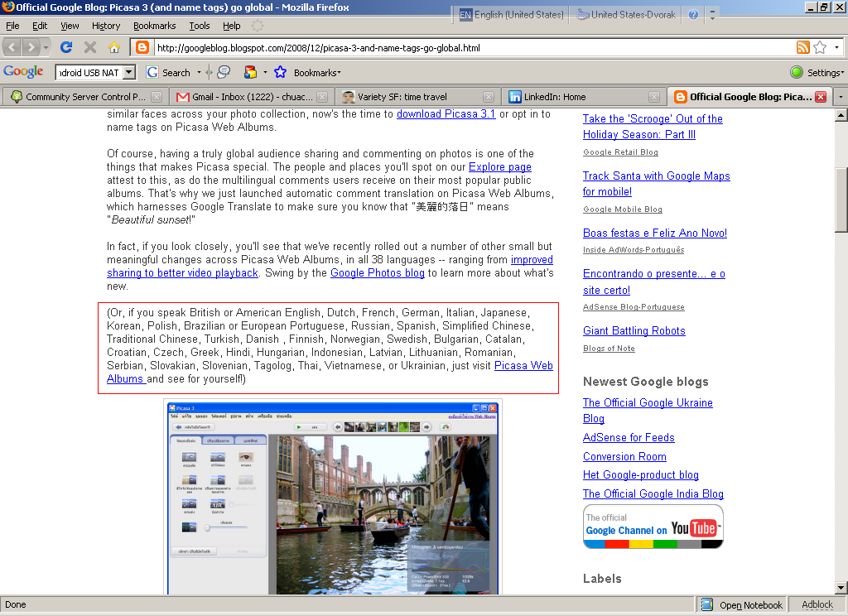848x616 pixels.
Task: Bookmark this page with the star icon
Action: pos(820,47)
